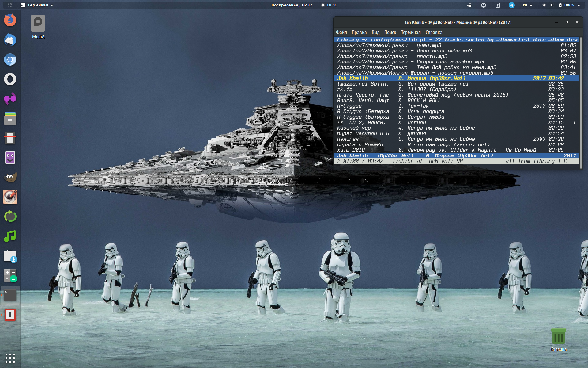Select track Гречка - Скоростной марафон.mp3
This screenshot has height=368, width=588.
click(x=456, y=62)
